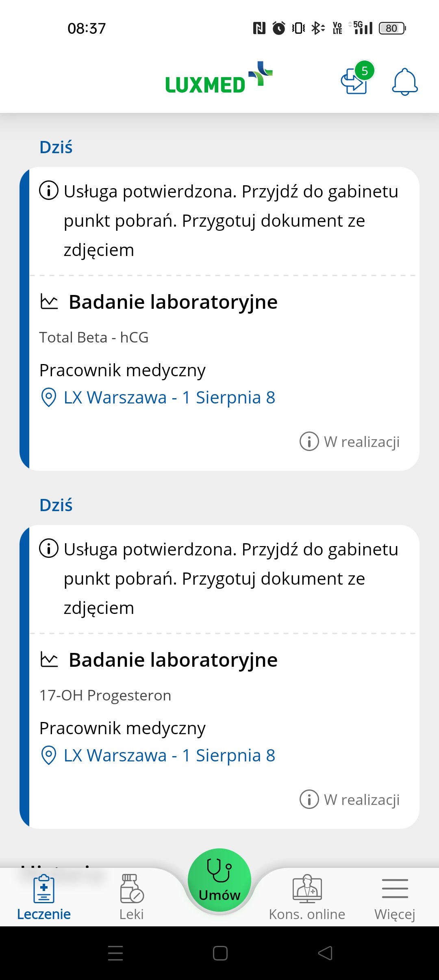Tap location pin on 17-OH Progesteron card
The image size is (439, 980).
(x=49, y=755)
